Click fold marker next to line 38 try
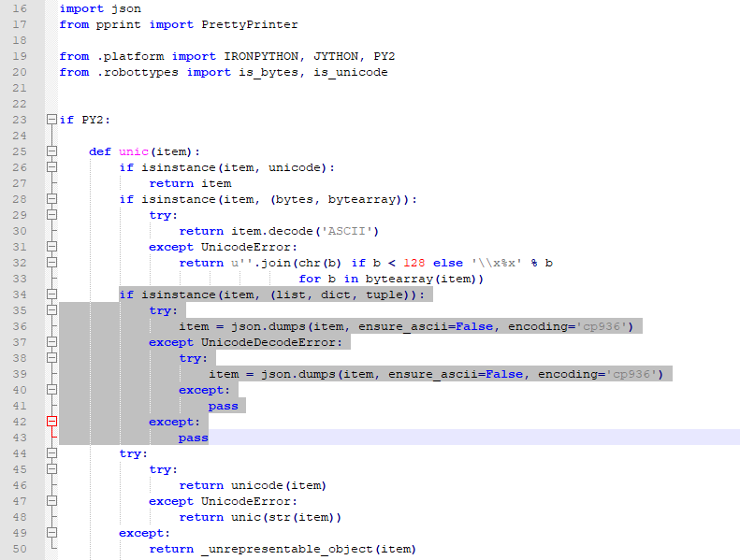 tap(51, 358)
